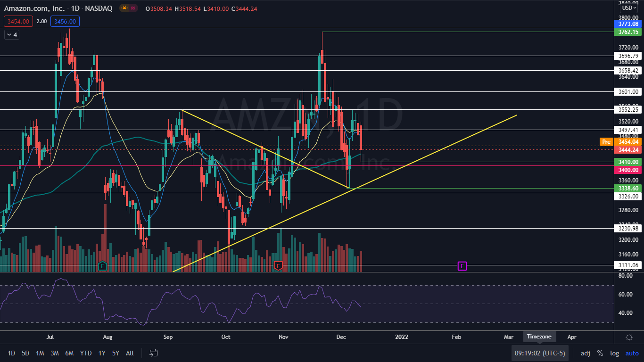Open chart settings gear icon
Screen dimensions: 644x362
629,337
